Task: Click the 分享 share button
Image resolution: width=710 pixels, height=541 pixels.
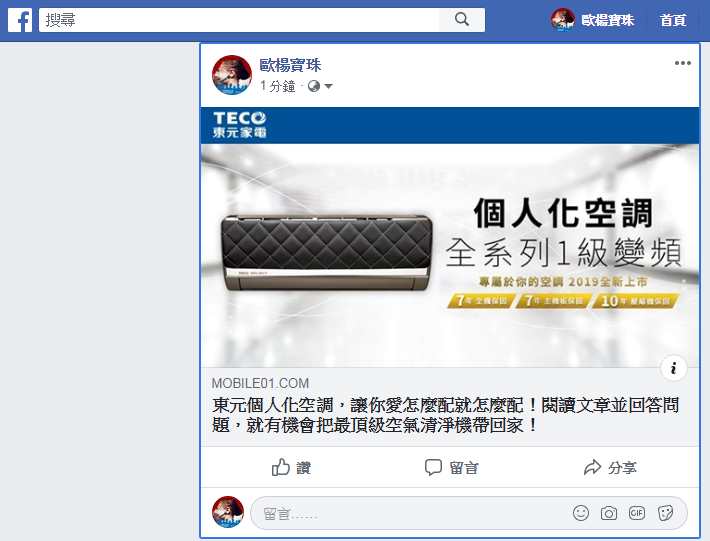Action: point(610,467)
